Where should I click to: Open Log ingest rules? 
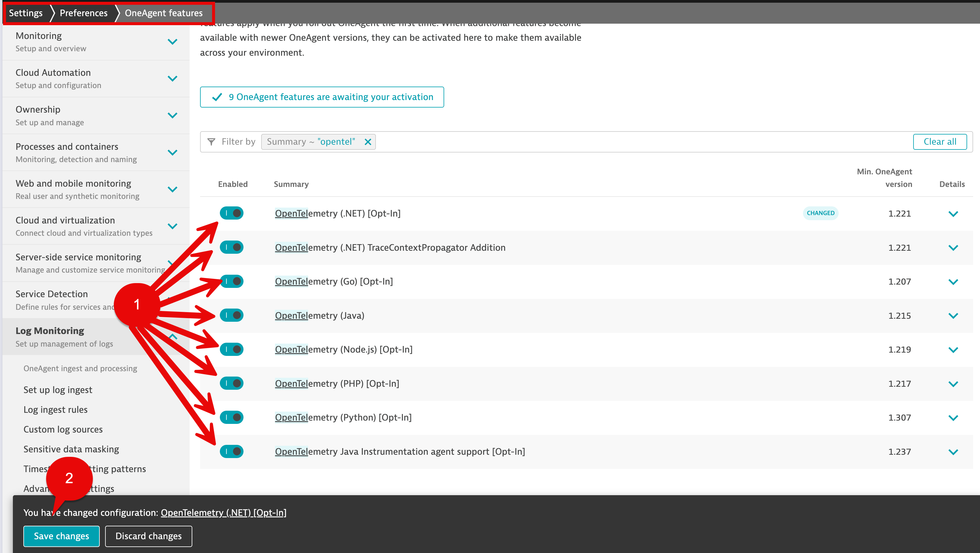tap(55, 410)
